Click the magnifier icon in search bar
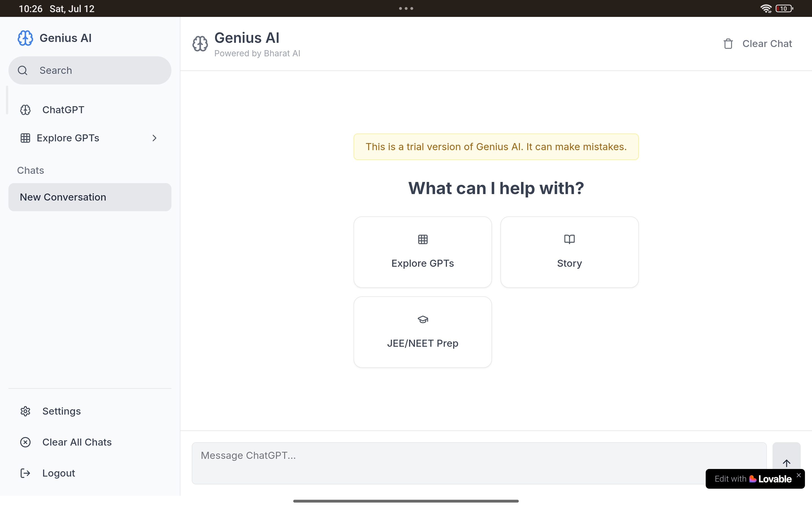The height and width of the screenshot is (507, 812). [23, 70]
